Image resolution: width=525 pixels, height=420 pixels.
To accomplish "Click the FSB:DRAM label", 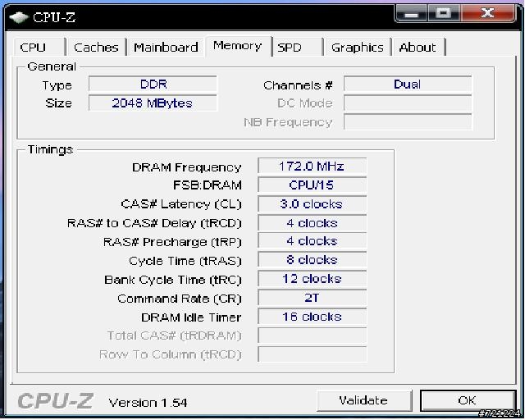I will coord(208,185).
